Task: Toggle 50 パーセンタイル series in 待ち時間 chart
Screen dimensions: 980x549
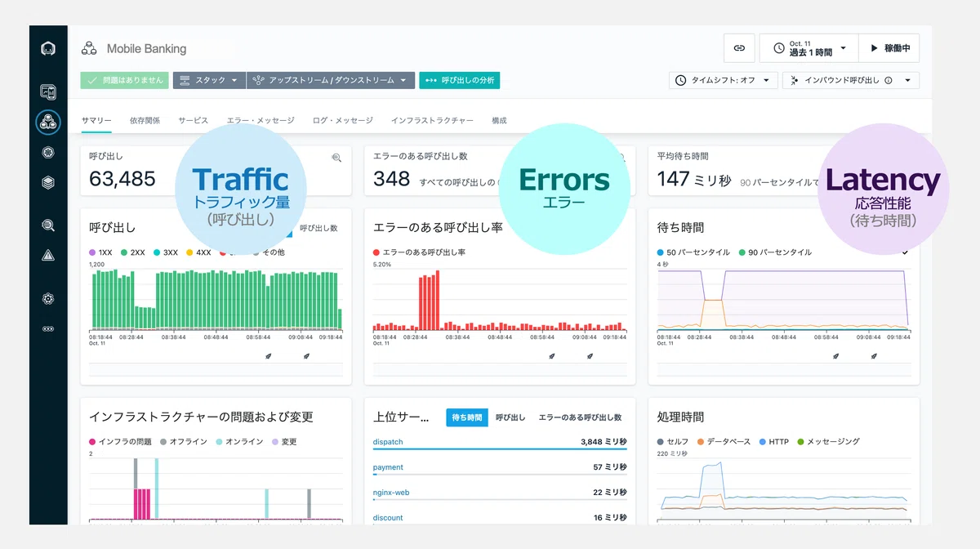Action: [693, 252]
